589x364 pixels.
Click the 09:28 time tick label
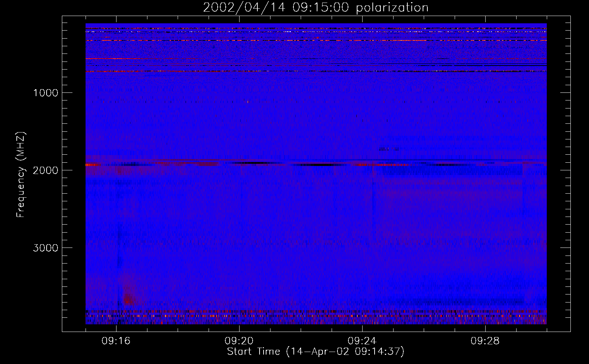[x=485, y=341]
